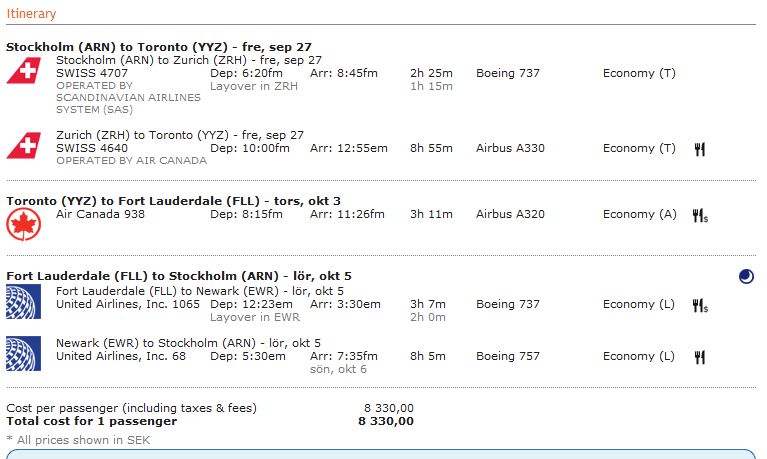This screenshot has height=459, width=767.
Task: Click the overnight moon icon on return trip
Action: pyautogui.click(x=746, y=276)
